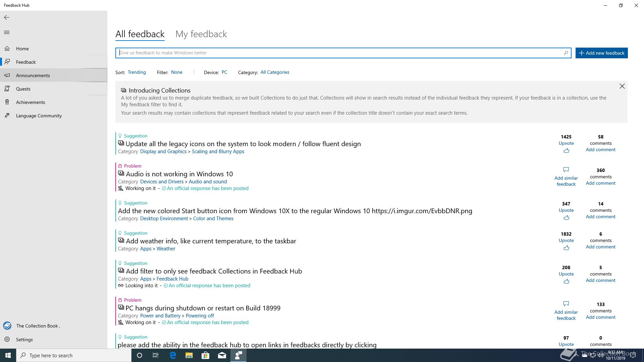Launch Microsoft Edge from the taskbar
Viewport: 644px width, 362px height.
pyautogui.click(x=173, y=355)
